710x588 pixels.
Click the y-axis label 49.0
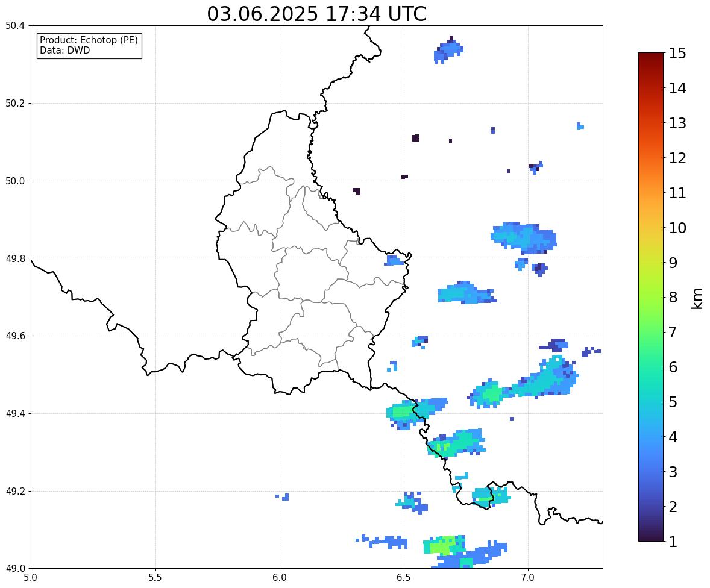(15, 569)
